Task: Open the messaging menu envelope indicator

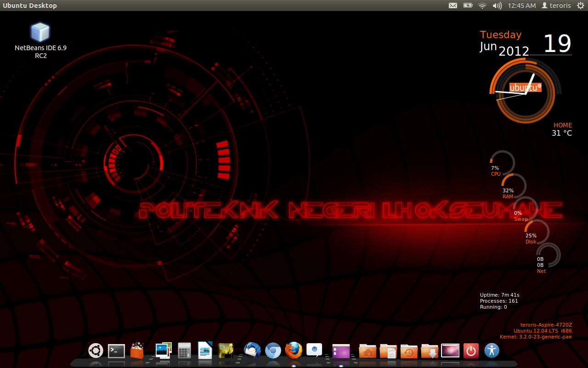Action: pyautogui.click(x=452, y=5)
